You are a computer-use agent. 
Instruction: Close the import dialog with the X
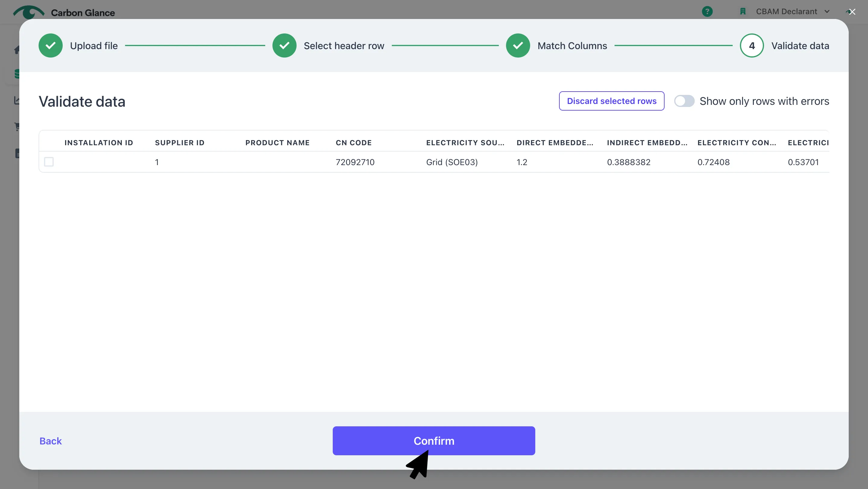(x=852, y=12)
